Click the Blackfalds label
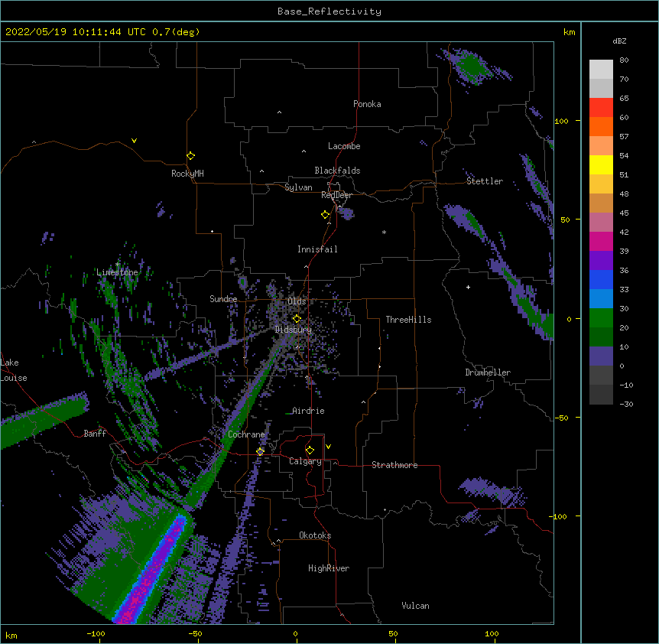Image resolution: width=659 pixels, height=644 pixels. point(337,171)
